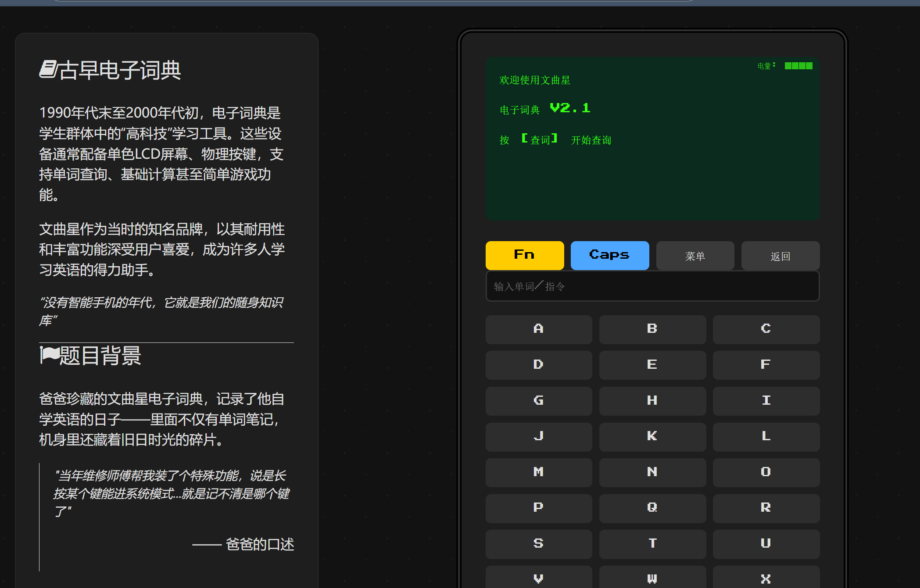
Task: Tap the C key on keypad
Action: [766, 329]
